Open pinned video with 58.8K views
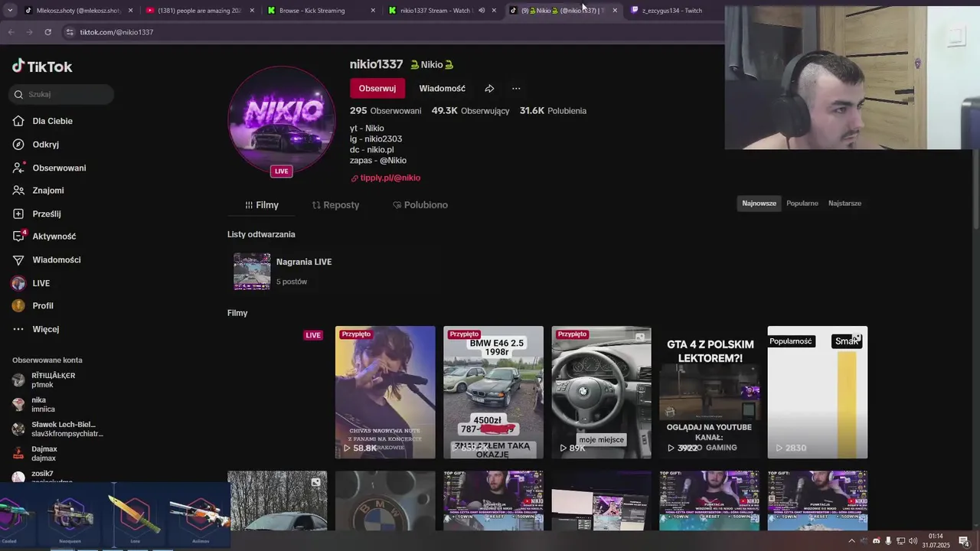 point(385,393)
